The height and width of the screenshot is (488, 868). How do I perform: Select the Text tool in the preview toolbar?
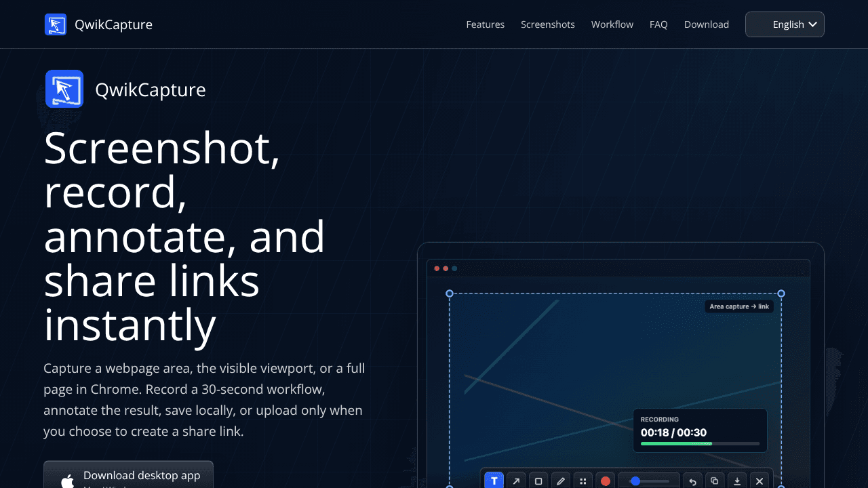[494, 481]
